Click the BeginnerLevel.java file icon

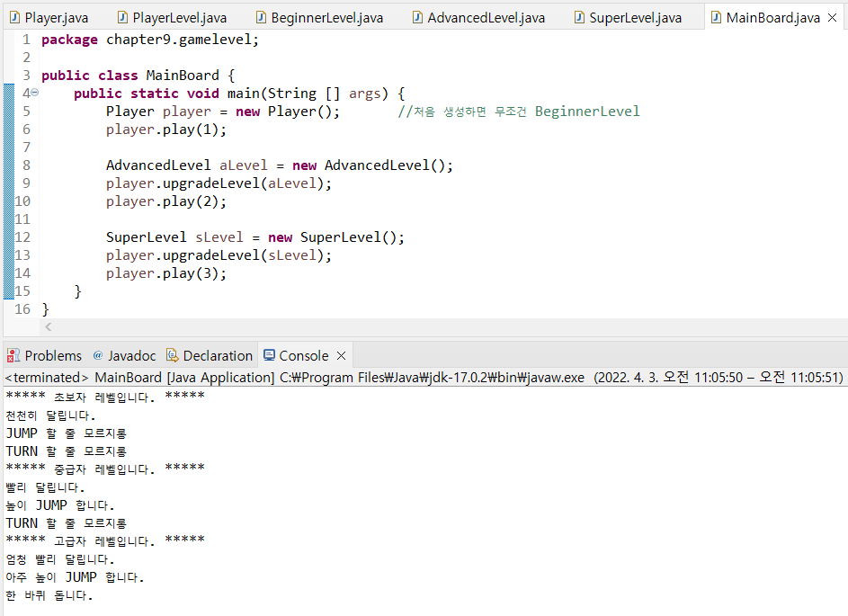[261, 18]
